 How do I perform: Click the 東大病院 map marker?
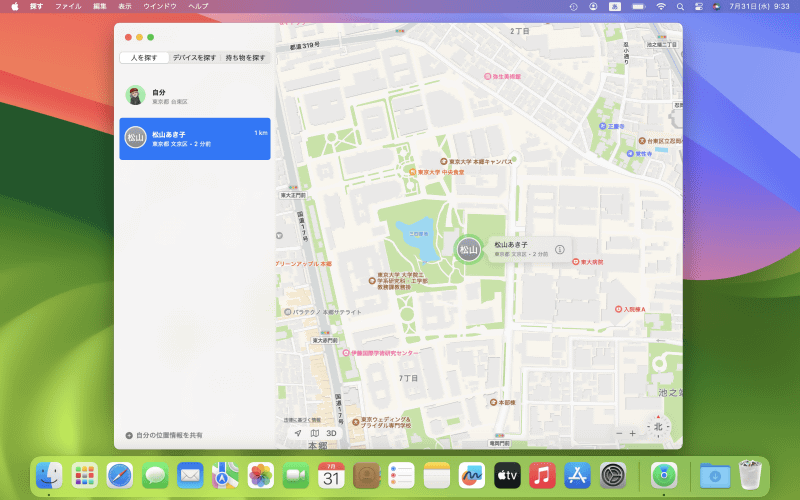point(576,262)
